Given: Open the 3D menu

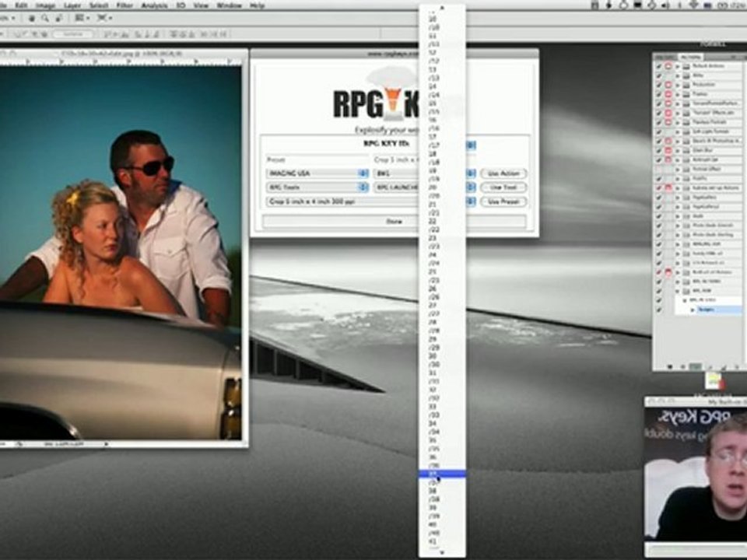Looking at the screenshot, I should pos(181,5).
